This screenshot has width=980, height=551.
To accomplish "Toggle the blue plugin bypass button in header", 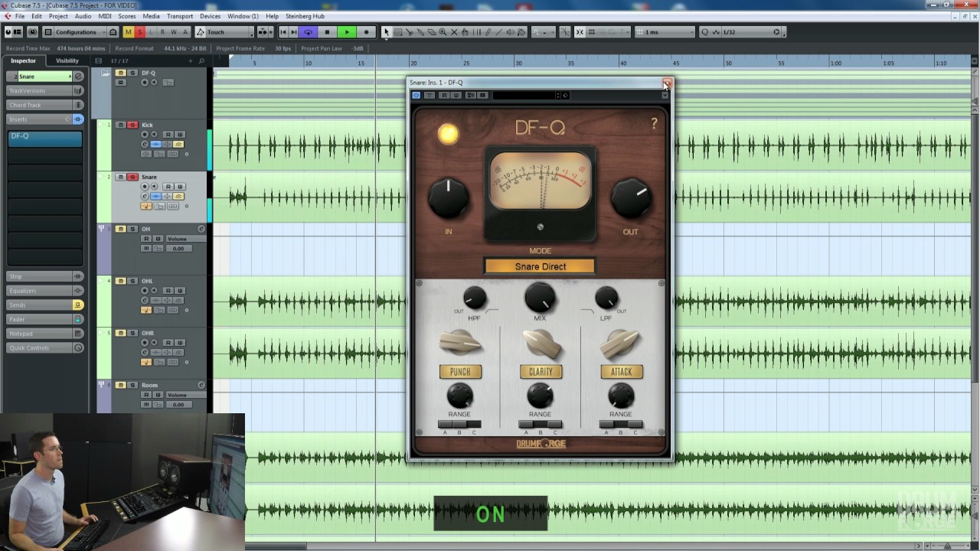I will click(x=416, y=95).
